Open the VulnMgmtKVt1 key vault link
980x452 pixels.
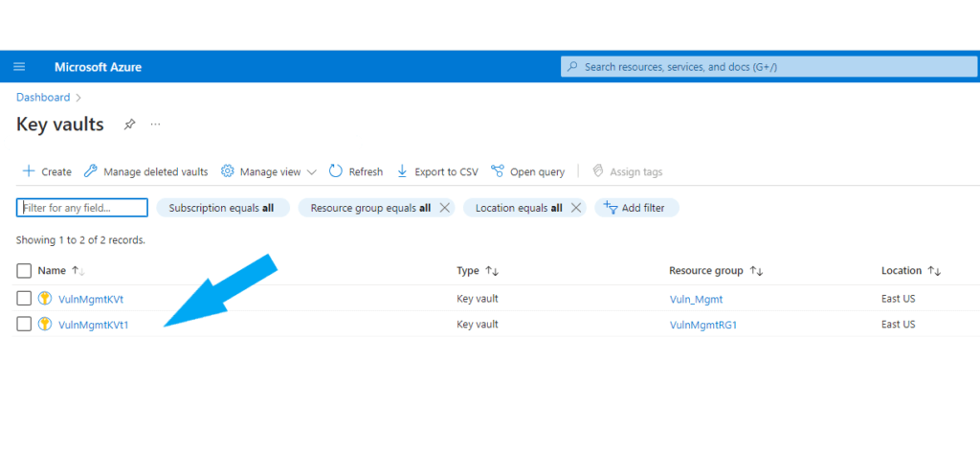[93, 325]
